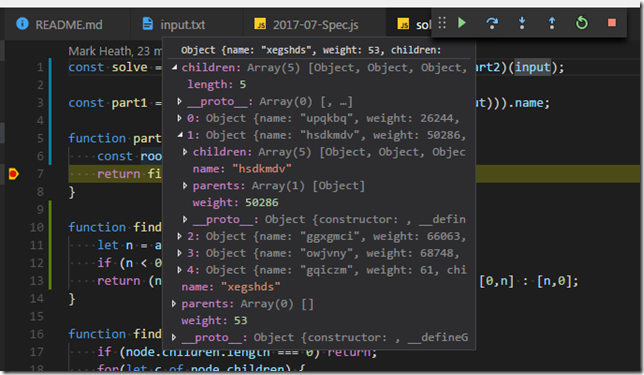Switch to the README.md tab
This screenshot has width=644, height=375.
[60, 25]
